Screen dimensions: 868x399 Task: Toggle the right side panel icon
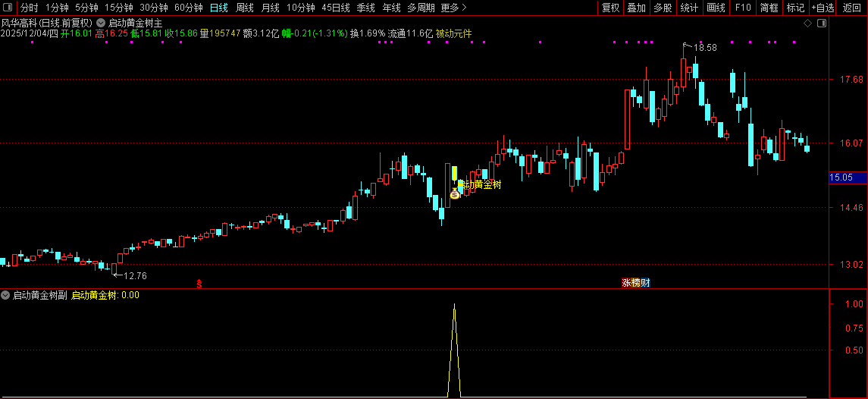coord(822,24)
